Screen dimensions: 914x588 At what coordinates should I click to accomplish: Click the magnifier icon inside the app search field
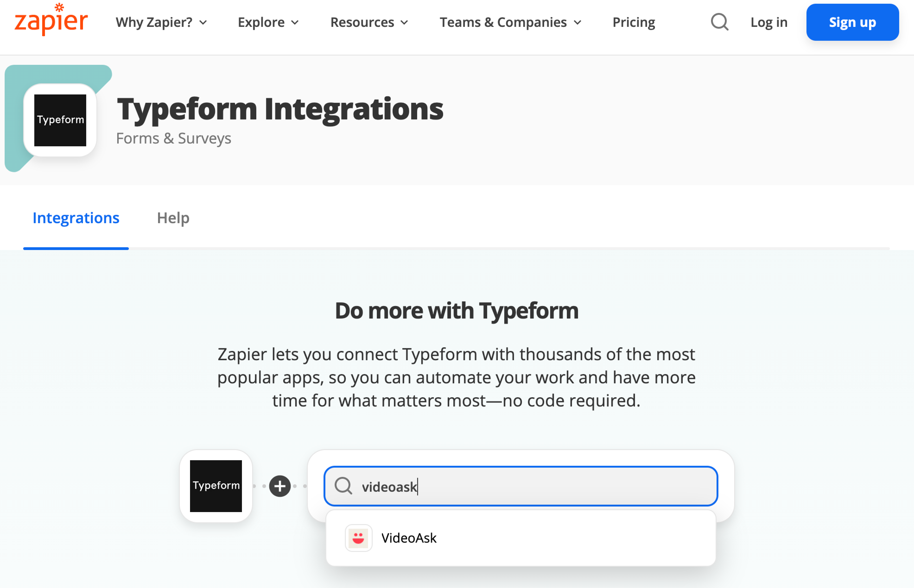[343, 486]
